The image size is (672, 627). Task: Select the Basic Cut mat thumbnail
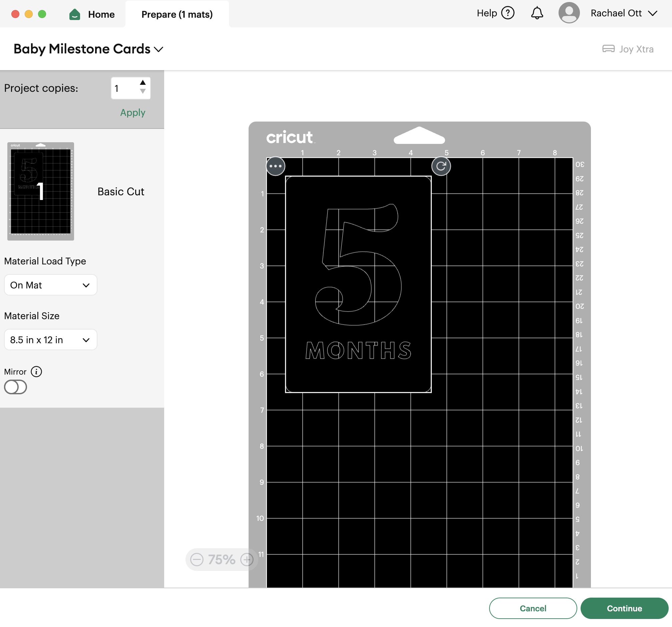pyautogui.click(x=41, y=191)
